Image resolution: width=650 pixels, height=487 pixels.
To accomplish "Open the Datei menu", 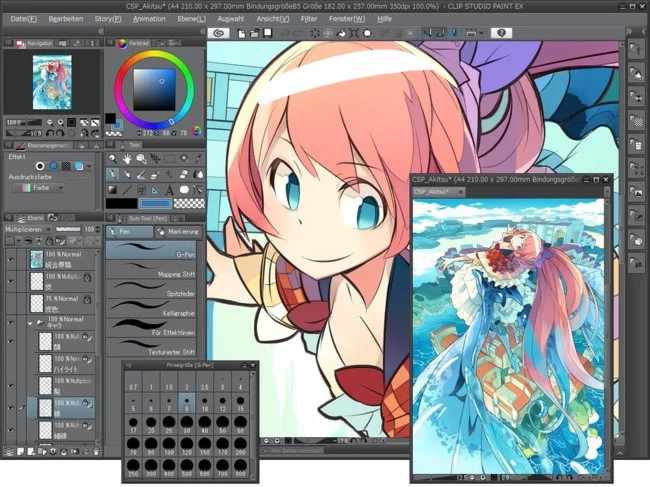I will 24,19.
